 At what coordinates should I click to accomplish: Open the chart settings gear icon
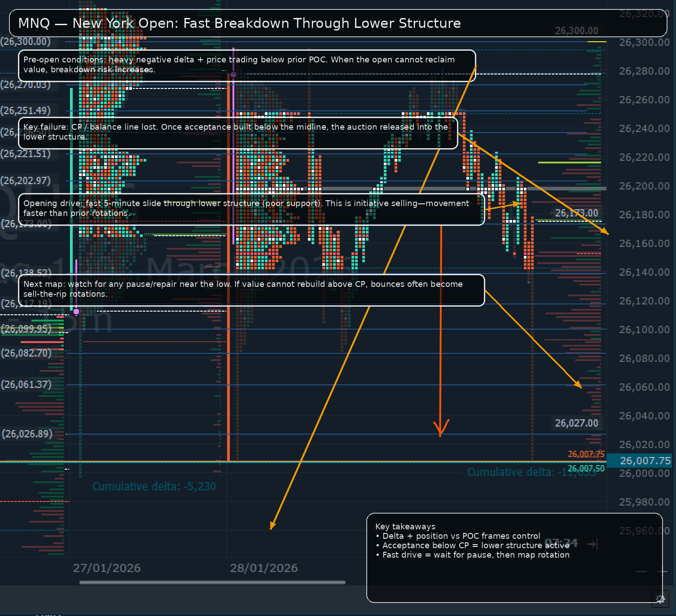(x=660, y=598)
